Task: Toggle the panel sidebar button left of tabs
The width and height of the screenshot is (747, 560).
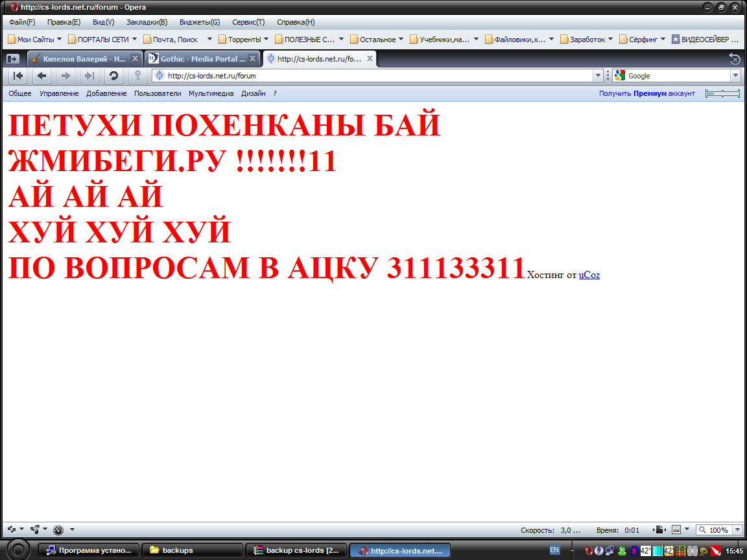Action: [x=13, y=59]
